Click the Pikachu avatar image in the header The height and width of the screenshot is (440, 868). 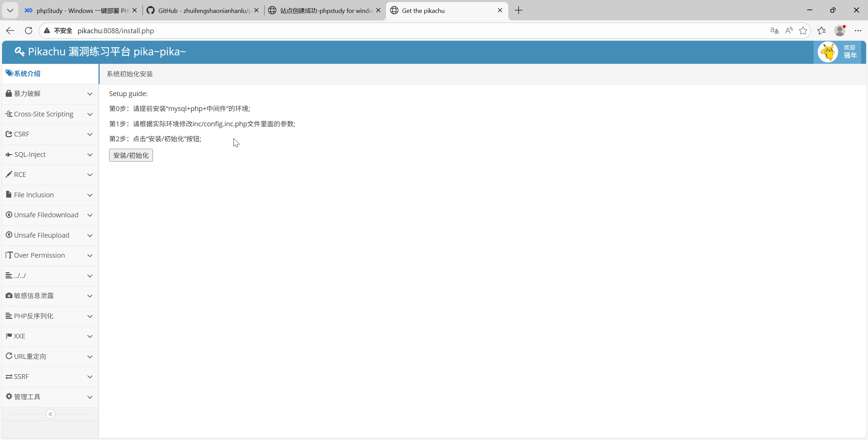(828, 52)
